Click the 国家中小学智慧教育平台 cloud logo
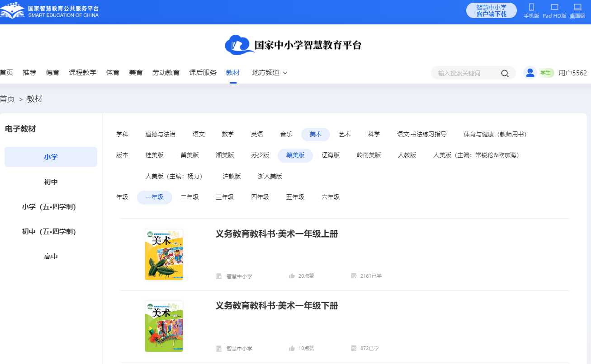 293,45
